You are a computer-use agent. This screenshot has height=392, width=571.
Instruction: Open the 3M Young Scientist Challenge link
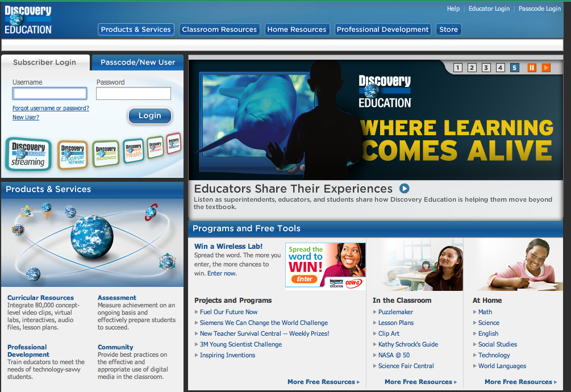(x=241, y=344)
